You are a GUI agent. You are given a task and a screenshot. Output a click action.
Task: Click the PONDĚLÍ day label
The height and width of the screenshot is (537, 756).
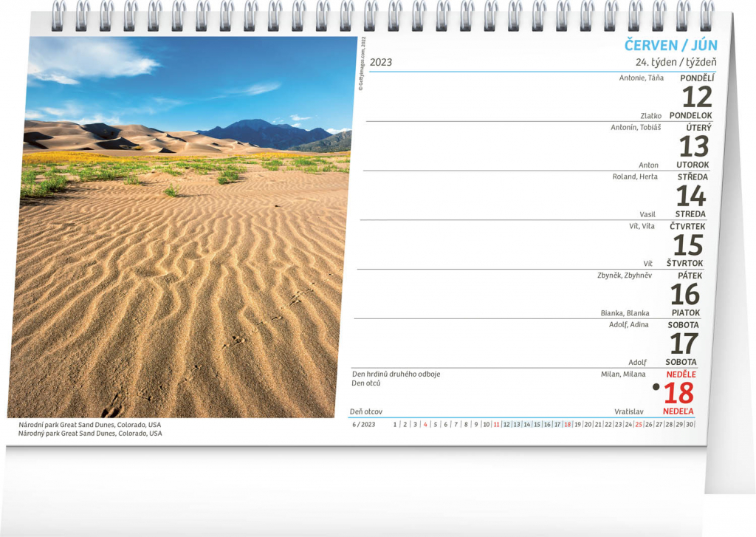(697, 78)
